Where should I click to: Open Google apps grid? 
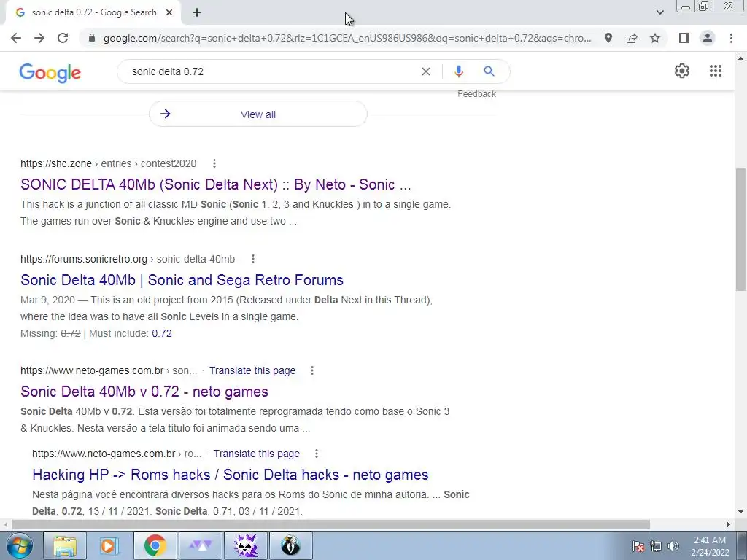[715, 71]
